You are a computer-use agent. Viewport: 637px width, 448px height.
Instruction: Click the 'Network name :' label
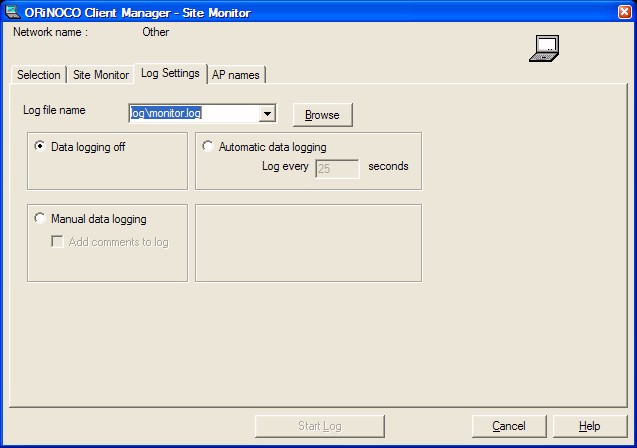click(x=50, y=32)
